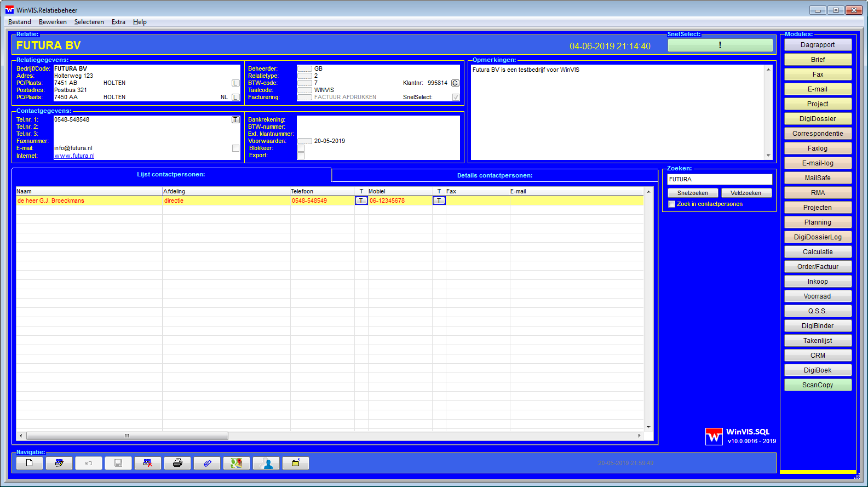The height and width of the screenshot is (487, 868).
Task: Click the folder with arrow icon
Action: click(x=296, y=463)
